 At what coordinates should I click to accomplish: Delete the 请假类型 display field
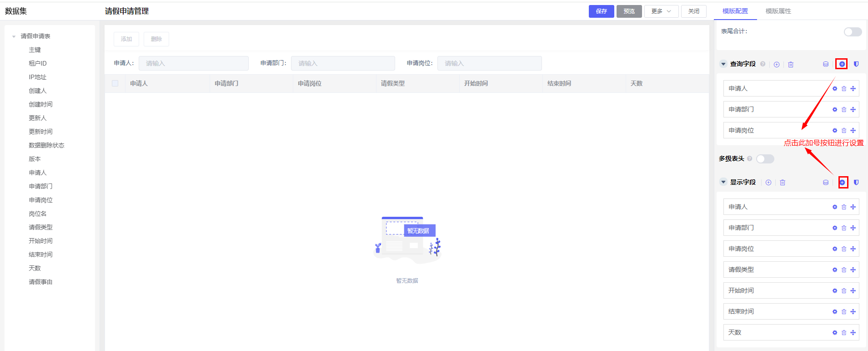click(844, 270)
